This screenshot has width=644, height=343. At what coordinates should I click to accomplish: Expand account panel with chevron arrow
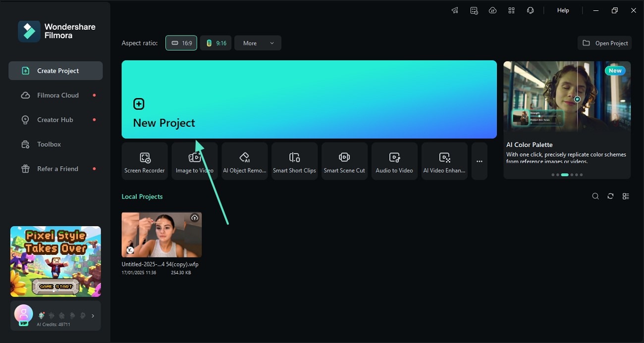coord(93,316)
